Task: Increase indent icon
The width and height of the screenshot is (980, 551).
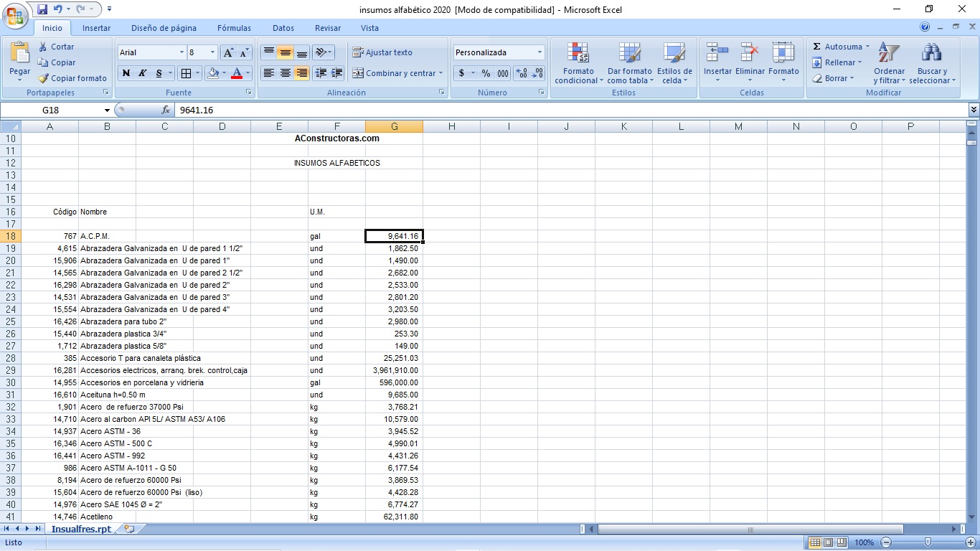Action: [337, 73]
